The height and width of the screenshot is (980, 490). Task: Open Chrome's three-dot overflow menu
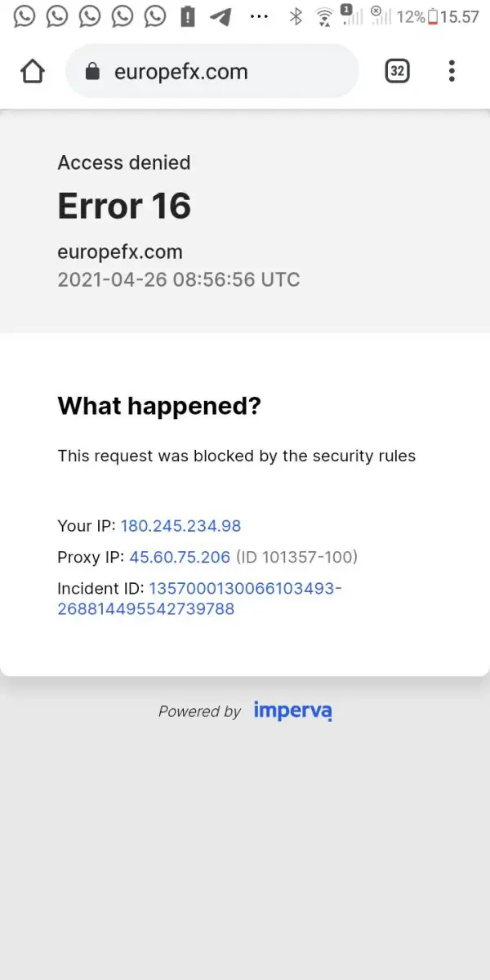click(452, 72)
